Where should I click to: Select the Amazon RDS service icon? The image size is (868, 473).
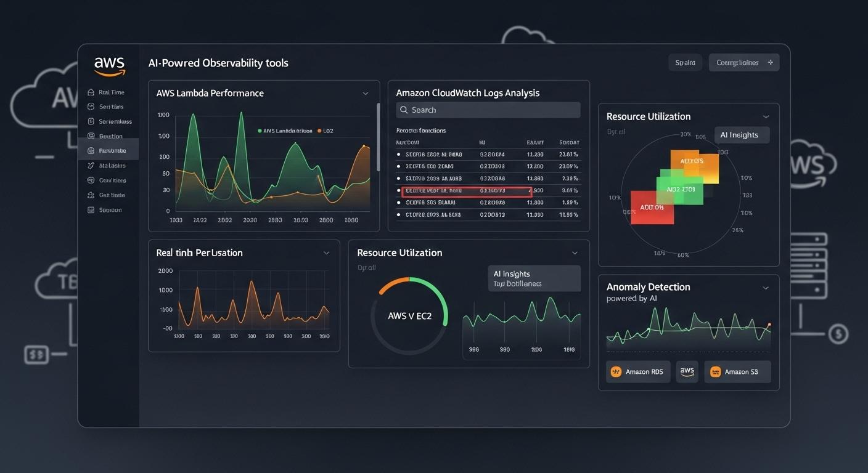(616, 371)
